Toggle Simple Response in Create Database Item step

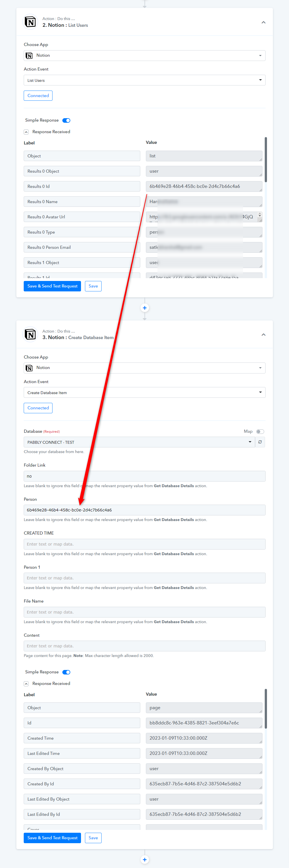[66, 672]
